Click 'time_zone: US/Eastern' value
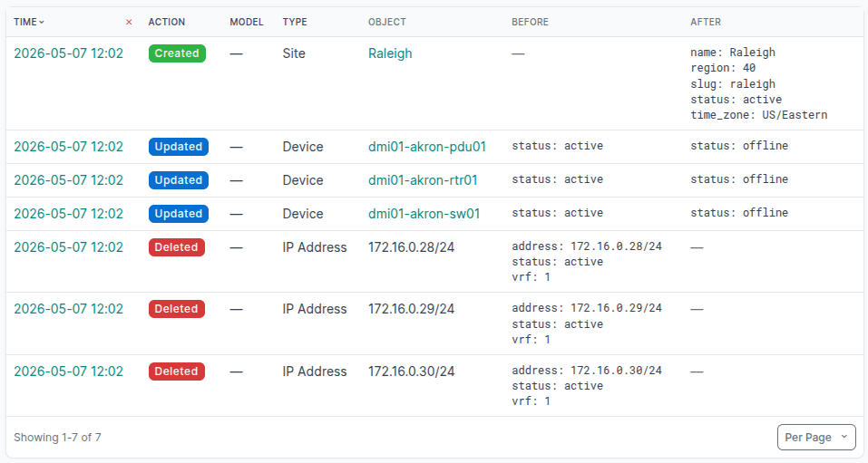The width and height of the screenshot is (868, 463). click(x=759, y=115)
